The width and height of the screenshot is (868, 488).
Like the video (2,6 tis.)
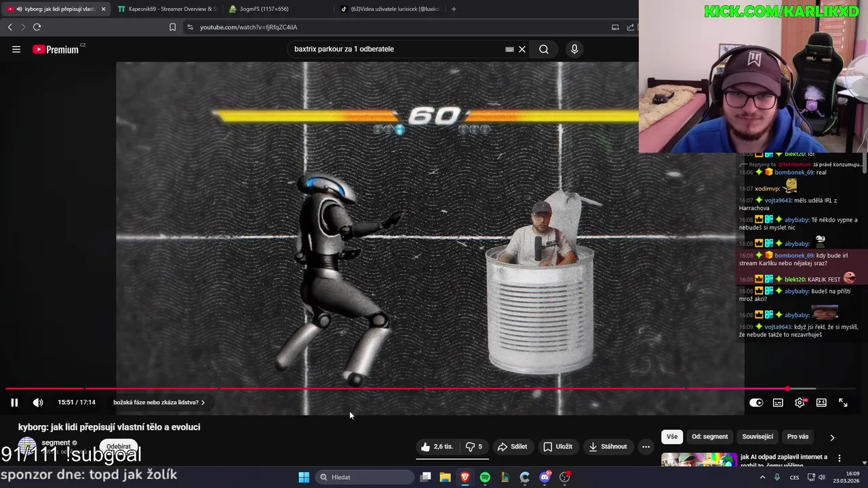click(436, 447)
